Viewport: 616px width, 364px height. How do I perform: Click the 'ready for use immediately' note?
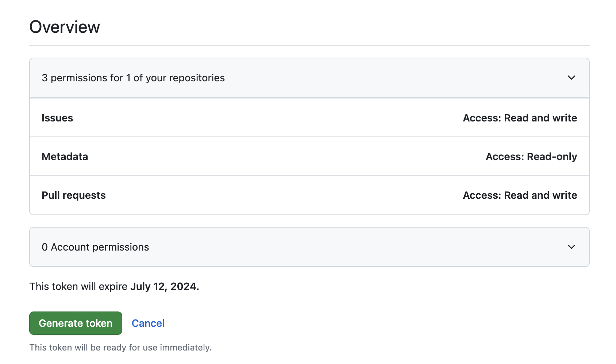tap(120, 347)
